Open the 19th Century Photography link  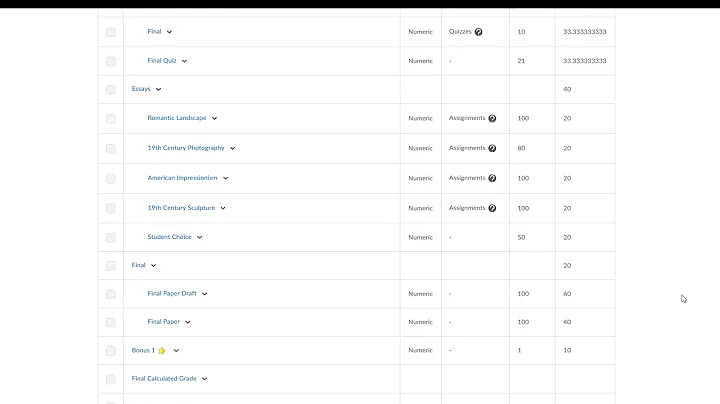186,148
